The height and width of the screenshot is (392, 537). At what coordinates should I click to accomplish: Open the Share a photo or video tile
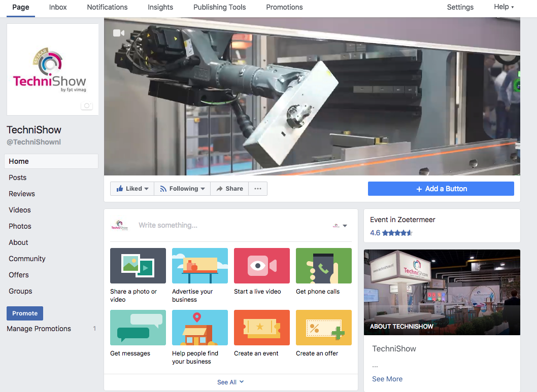point(138,266)
